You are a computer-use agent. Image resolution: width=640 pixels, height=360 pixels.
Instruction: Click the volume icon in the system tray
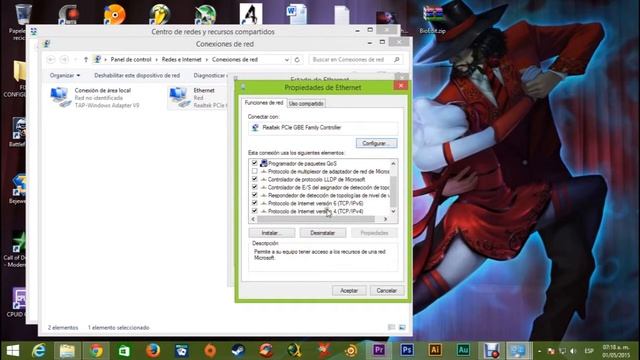coord(573,351)
